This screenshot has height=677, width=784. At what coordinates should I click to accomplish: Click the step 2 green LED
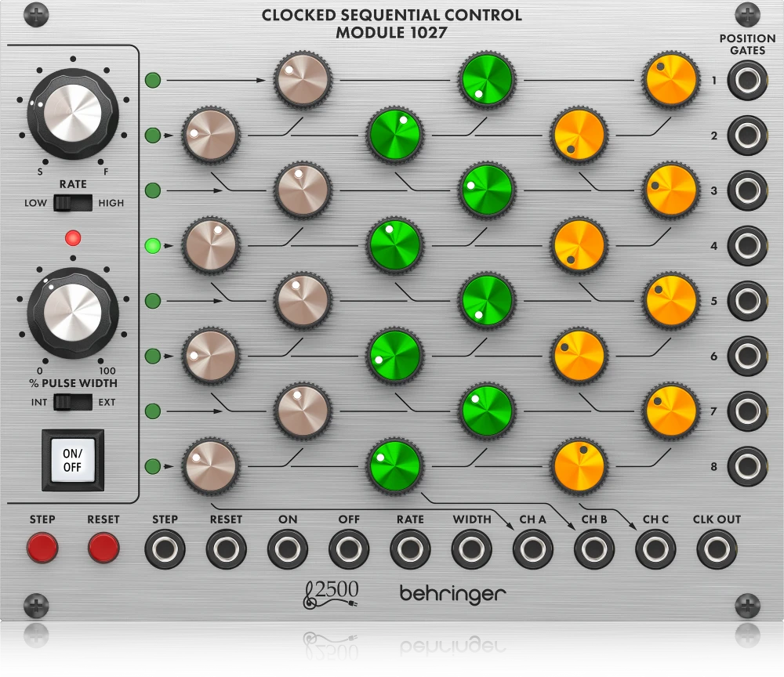[x=153, y=135]
